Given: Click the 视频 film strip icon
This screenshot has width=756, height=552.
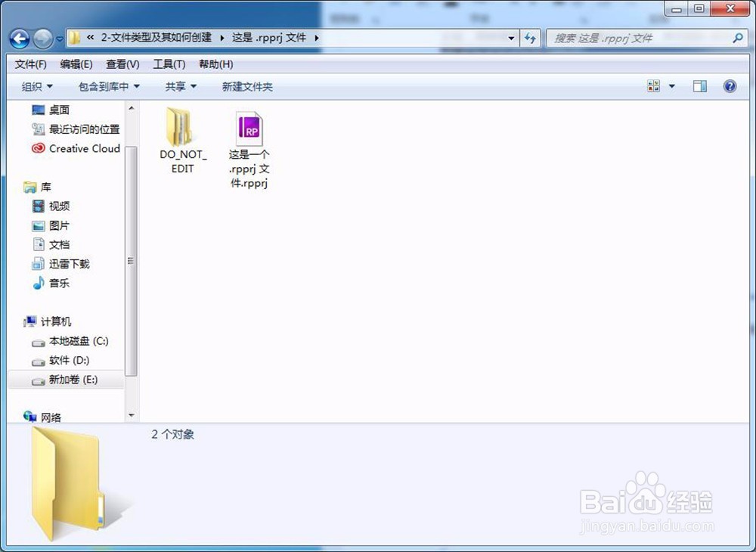Looking at the screenshot, I should click(x=38, y=206).
